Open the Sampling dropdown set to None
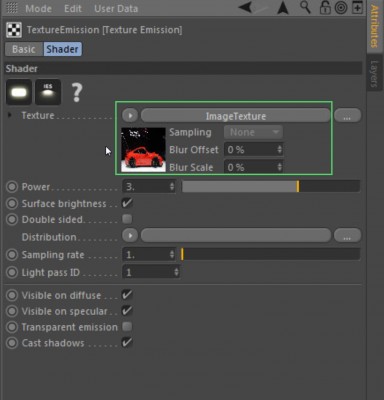The width and height of the screenshot is (384, 400). (253, 132)
